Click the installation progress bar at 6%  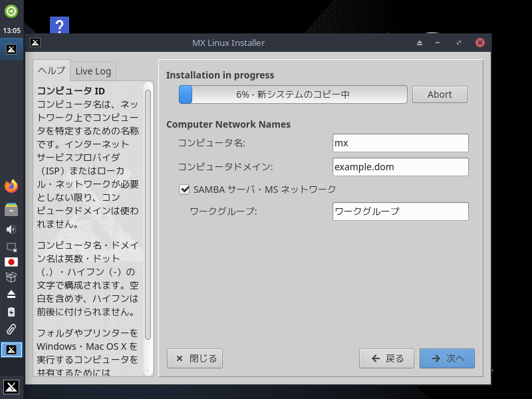point(293,94)
